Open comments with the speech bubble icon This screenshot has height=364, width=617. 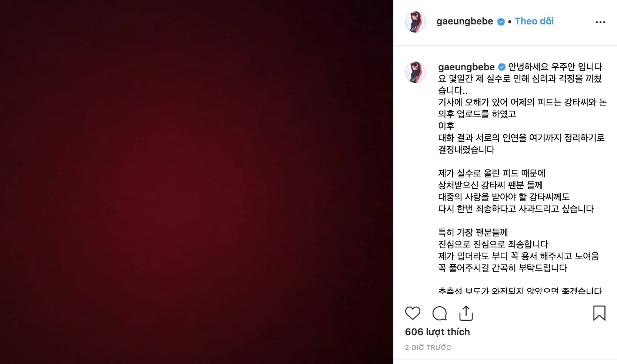pos(440,313)
